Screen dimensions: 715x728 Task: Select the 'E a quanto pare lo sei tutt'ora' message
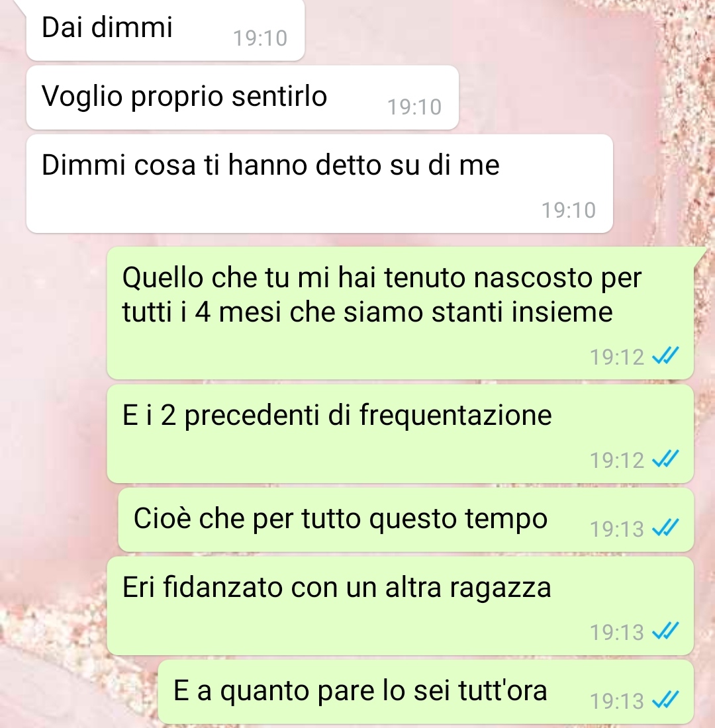[426, 692]
